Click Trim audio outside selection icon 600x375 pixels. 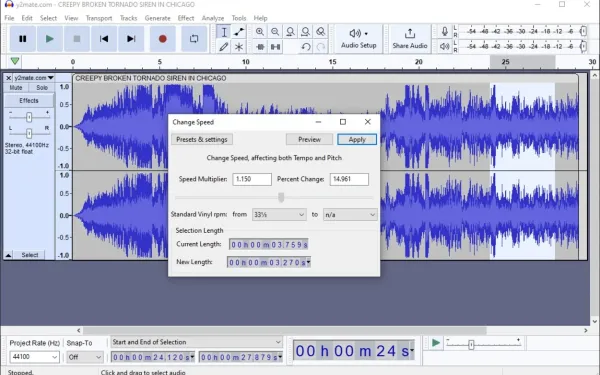click(260, 47)
